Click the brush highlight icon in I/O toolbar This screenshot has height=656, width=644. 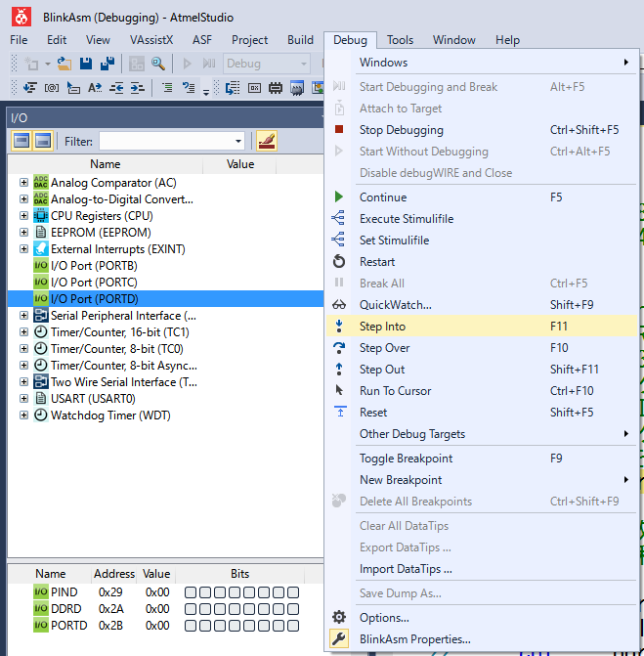pyautogui.click(x=267, y=141)
